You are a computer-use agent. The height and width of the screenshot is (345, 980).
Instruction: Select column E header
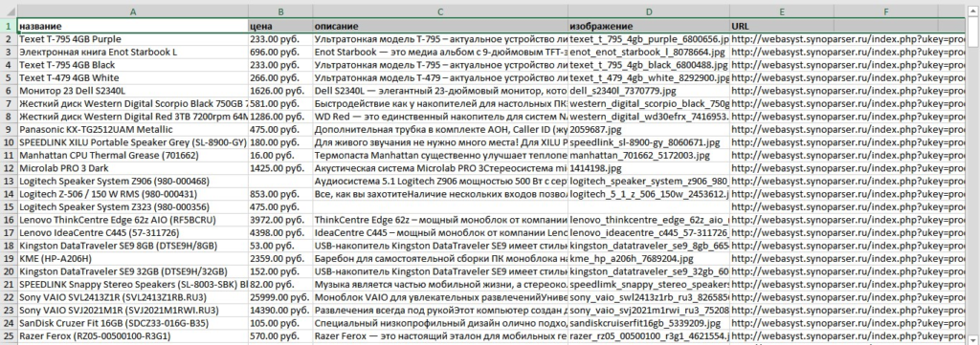pos(781,11)
